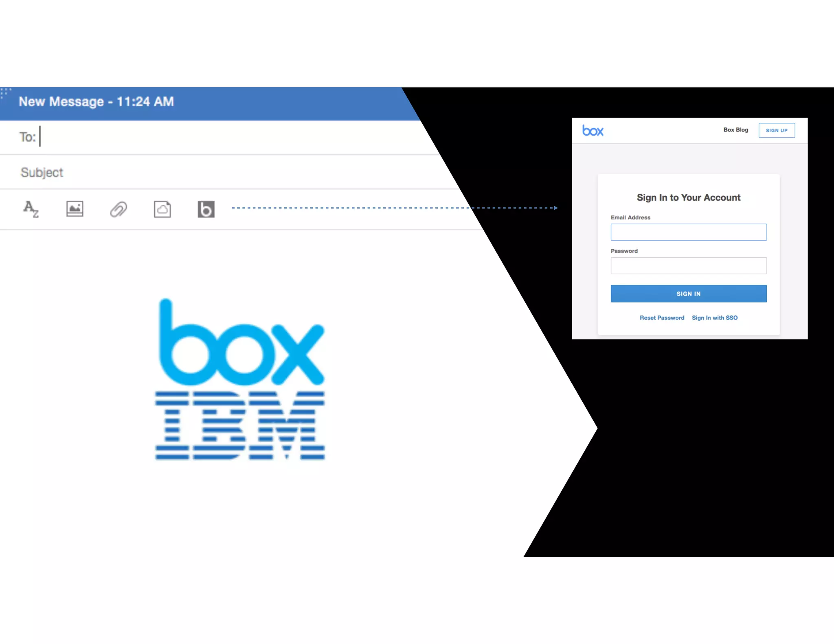Click the SIGN UP button
This screenshot has width=834, height=644.
click(776, 130)
